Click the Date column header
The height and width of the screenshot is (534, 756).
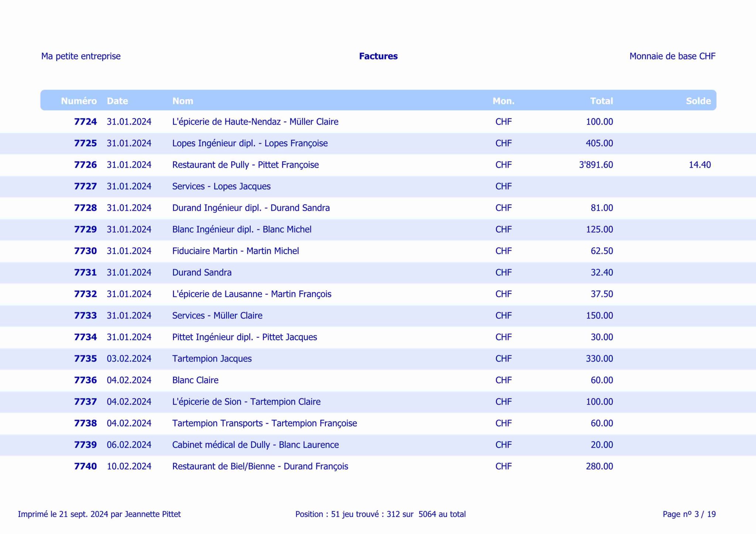tap(117, 101)
